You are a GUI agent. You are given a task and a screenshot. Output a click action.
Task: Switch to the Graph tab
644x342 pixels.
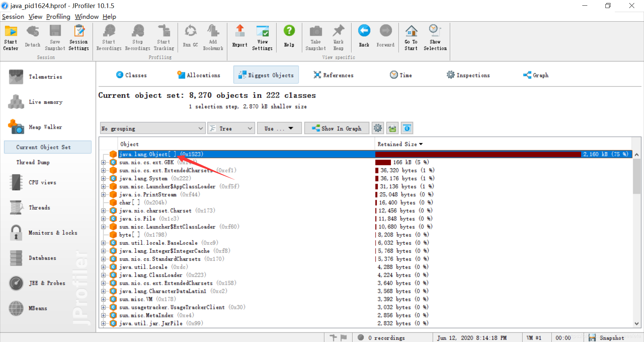[x=536, y=75]
